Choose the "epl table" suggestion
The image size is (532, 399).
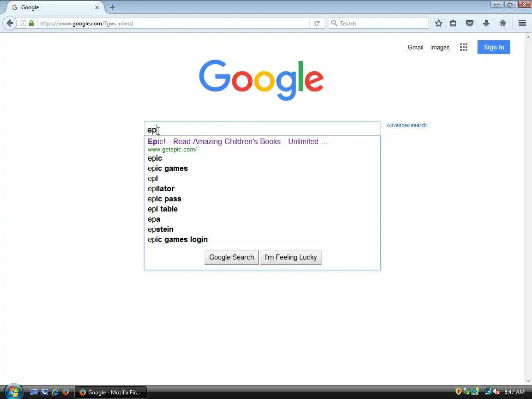262,209
